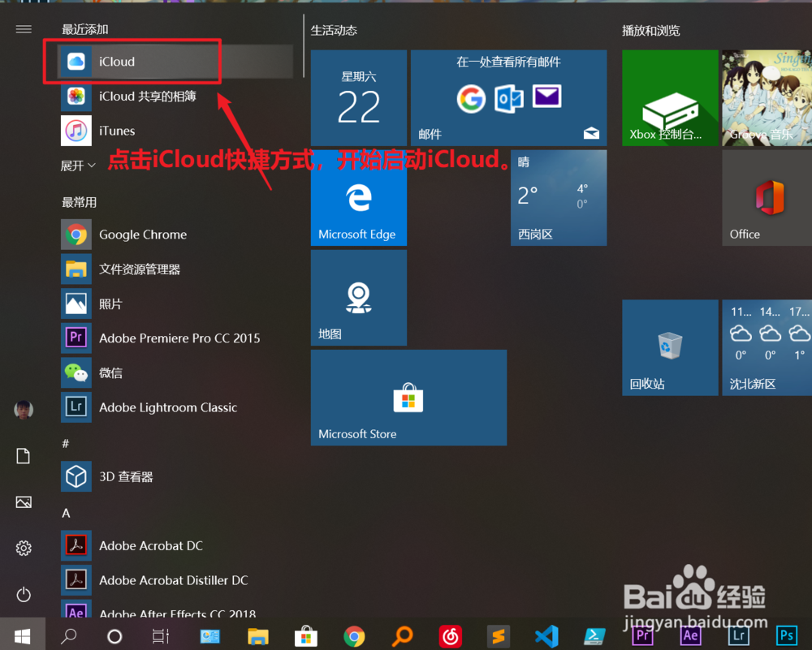Open File Explorer on taskbar
The width and height of the screenshot is (812, 650).
click(x=258, y=636)
